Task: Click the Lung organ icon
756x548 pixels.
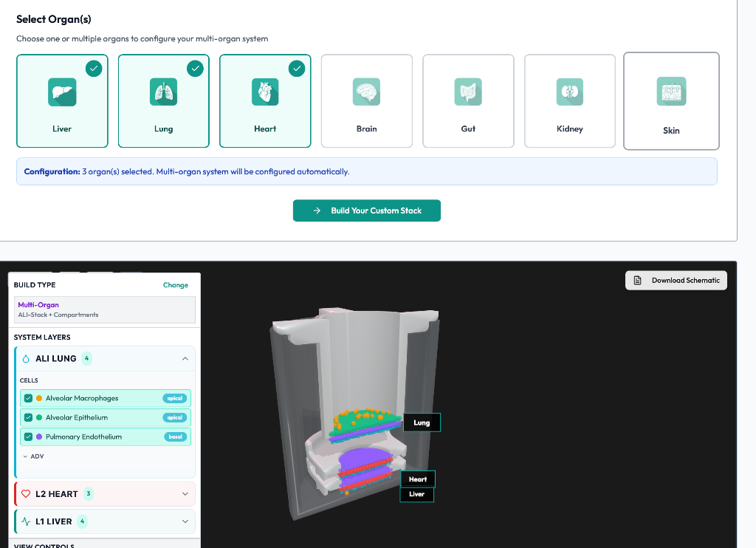Action: (163, 92)
